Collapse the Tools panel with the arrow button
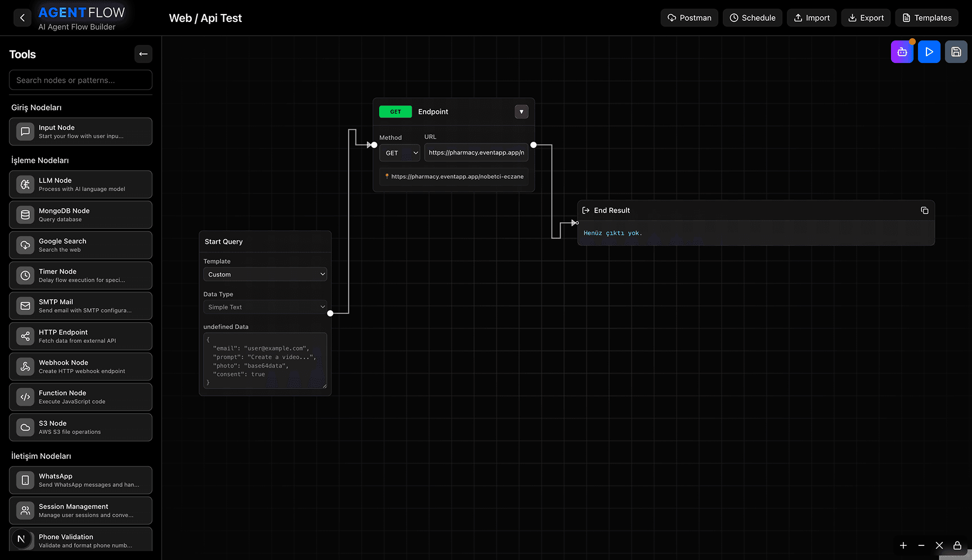The image size is (972, 560). 143,54
